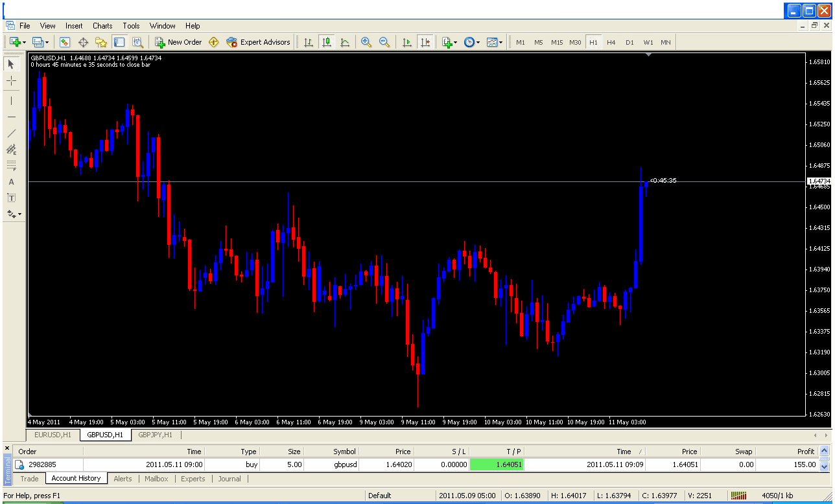
Task: Click the Zoom In magnifier icon
Action: point(366,42)
